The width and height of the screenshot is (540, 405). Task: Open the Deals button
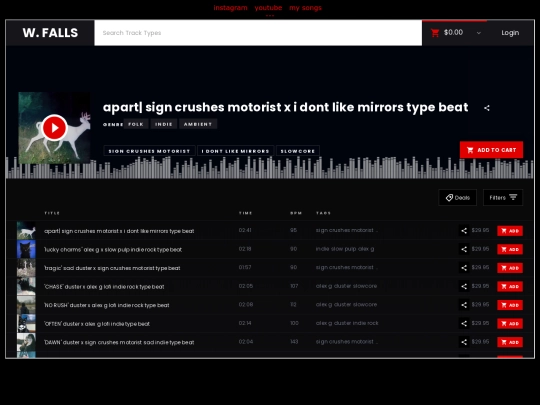[458, 198]
